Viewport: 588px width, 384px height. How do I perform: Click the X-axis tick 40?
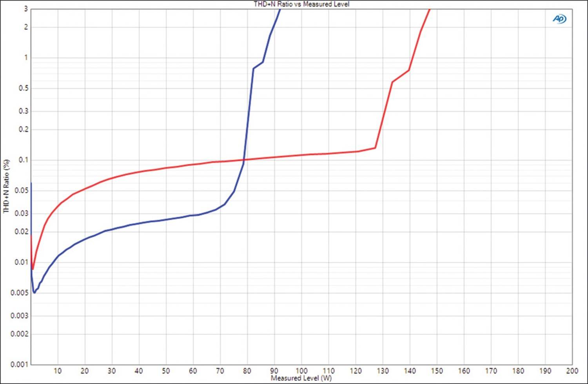[x=139, y=371]
